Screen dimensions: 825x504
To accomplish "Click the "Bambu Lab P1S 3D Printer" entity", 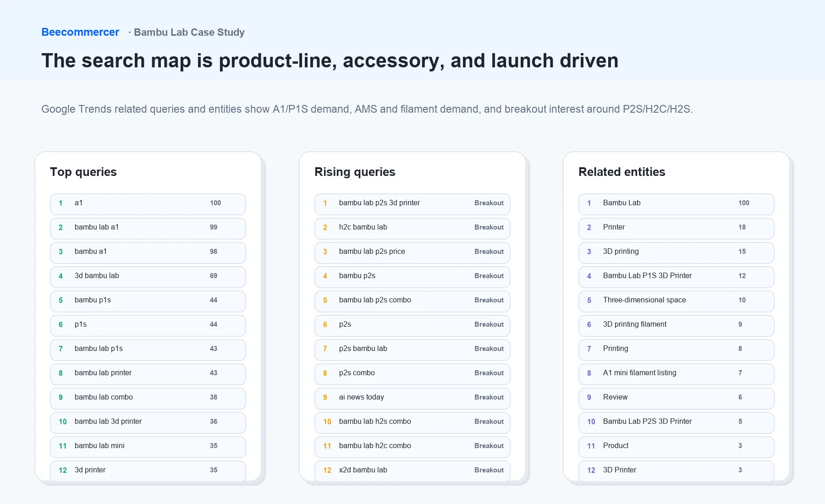I will [676, 277].
